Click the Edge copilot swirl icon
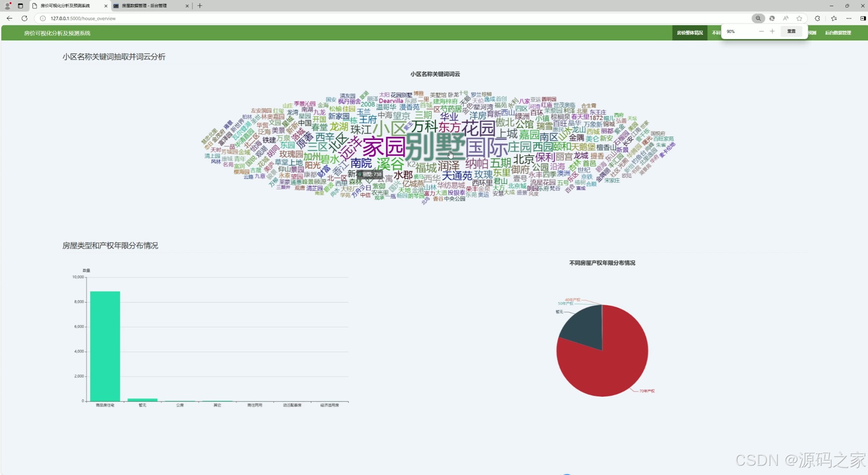This screenshot has width=868, height=475. coord(772,18)
